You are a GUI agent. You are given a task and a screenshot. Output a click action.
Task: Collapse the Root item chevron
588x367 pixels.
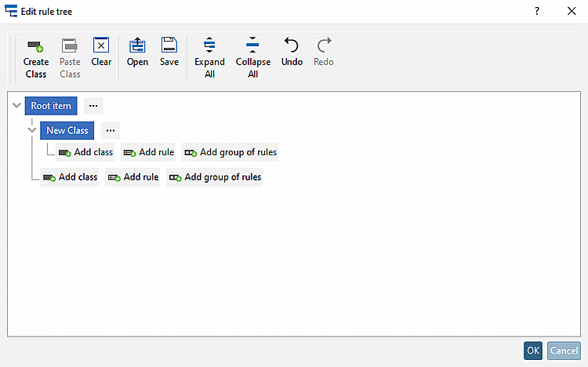tap(16, 105)
